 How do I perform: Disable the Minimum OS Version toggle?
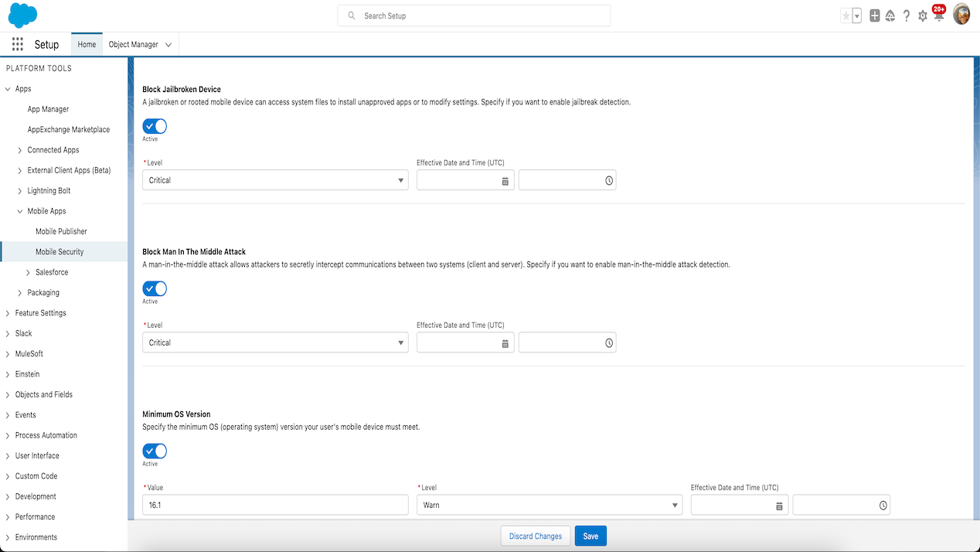(155, 451)
